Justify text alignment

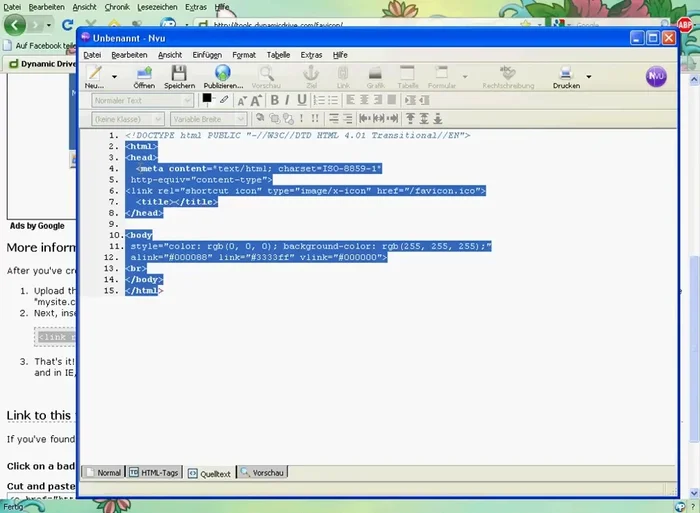pos(392,100)
